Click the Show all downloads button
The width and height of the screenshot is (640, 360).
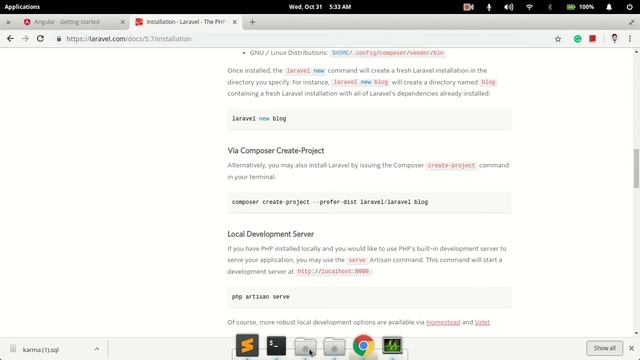604,348
